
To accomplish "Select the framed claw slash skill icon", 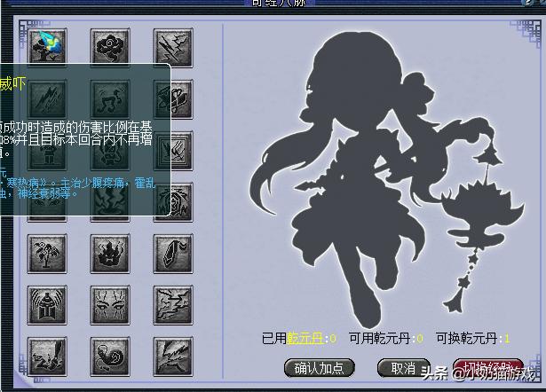I will point(174,151).
